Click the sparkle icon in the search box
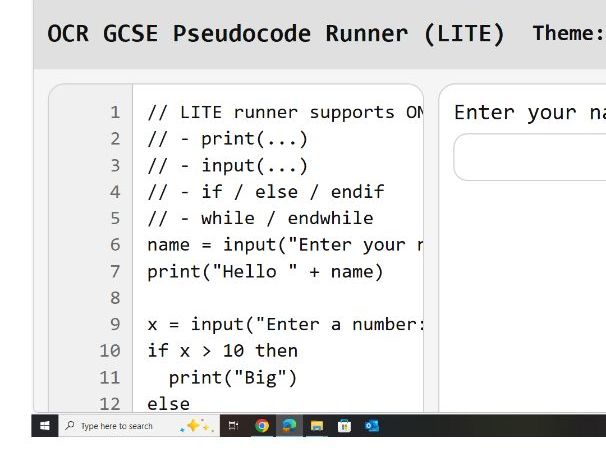Screen dimensions: 606x454 pos(196,426)
